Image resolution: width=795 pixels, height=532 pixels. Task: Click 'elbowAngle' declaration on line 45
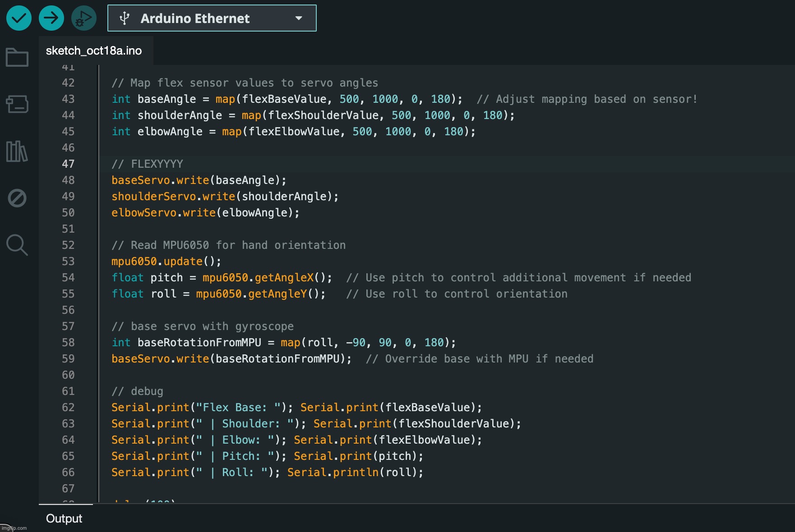[x=170, y=132]
